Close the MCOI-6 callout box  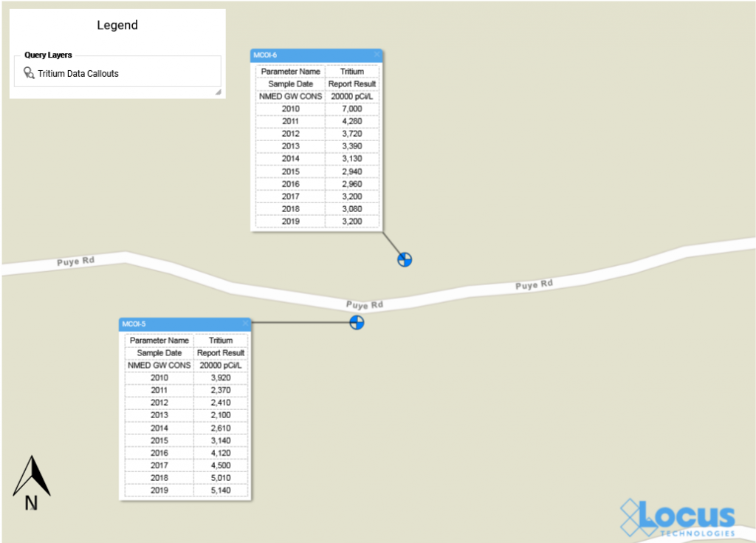point(377,55)
